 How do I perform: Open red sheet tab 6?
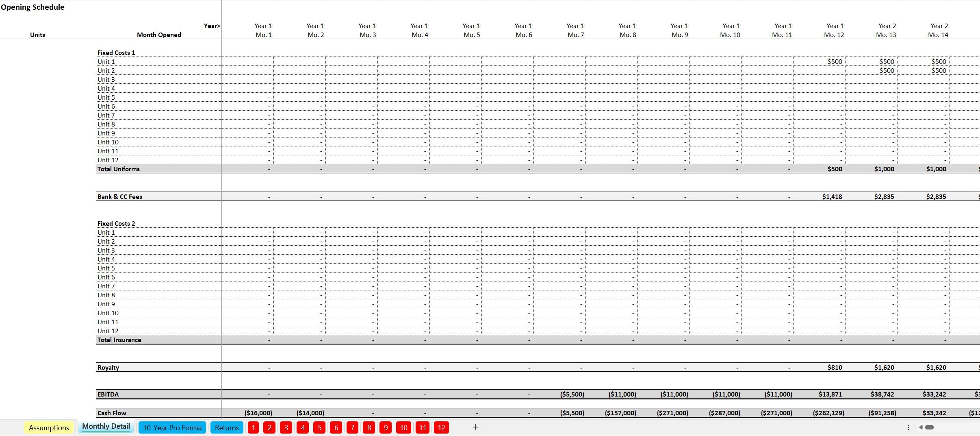pos(336,427)
